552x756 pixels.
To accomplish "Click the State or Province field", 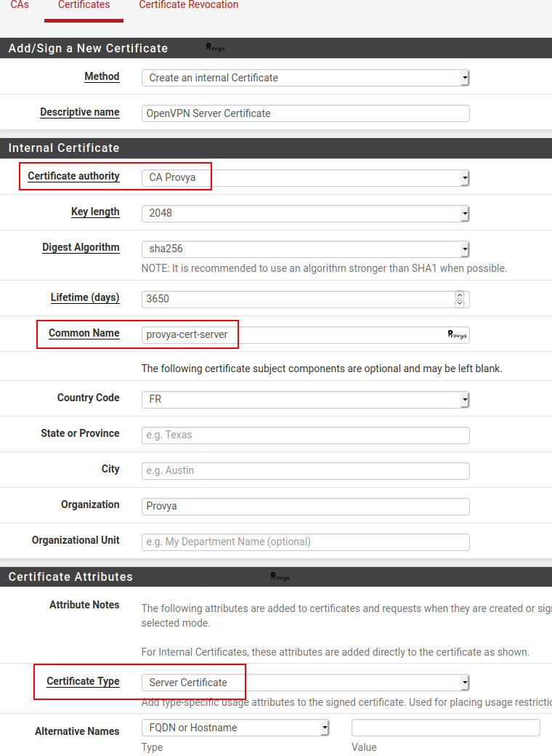I will (x=305, y=435).
